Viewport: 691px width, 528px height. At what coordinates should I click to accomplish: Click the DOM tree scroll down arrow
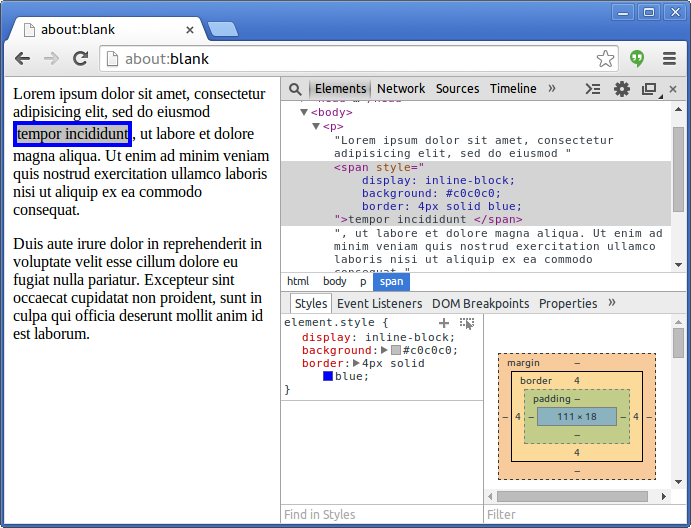[678, 265]
